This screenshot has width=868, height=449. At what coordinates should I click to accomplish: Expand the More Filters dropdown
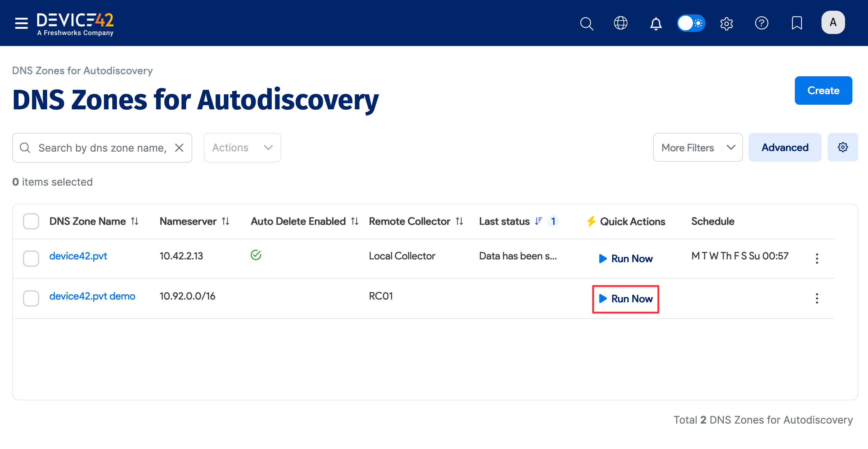[698, 147]
